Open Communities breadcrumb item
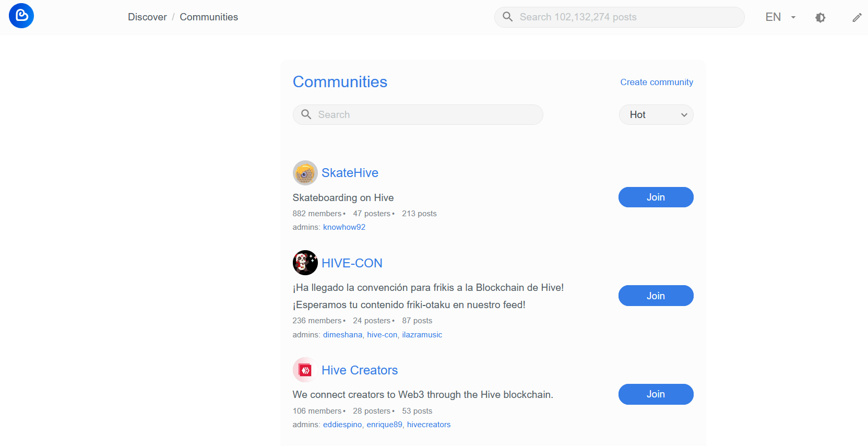868x446 pixels. (209, 17)
